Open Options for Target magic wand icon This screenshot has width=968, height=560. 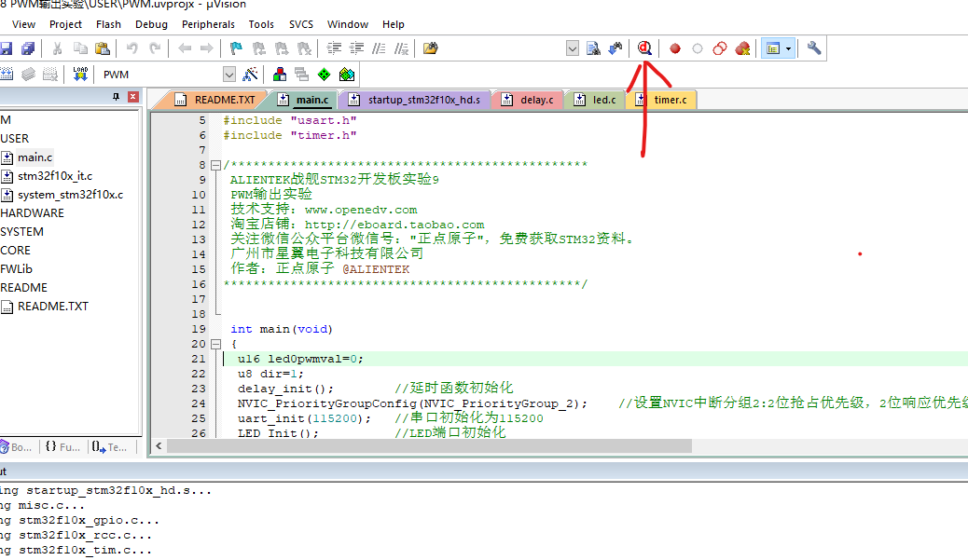[x=250, y=75]
